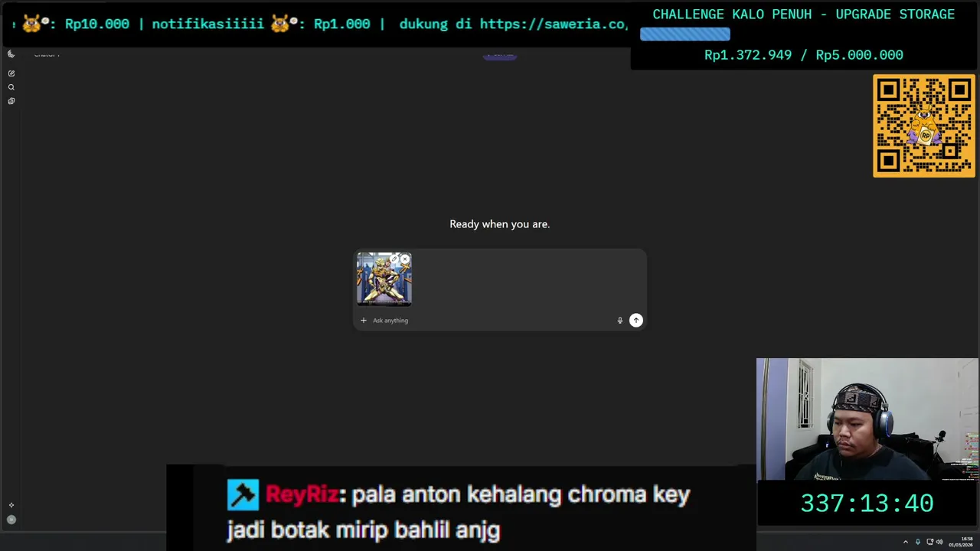Viewport: 980px width, 551px height.
Task: Start voice dictation with the microphone icon
Action: [620, 321]
